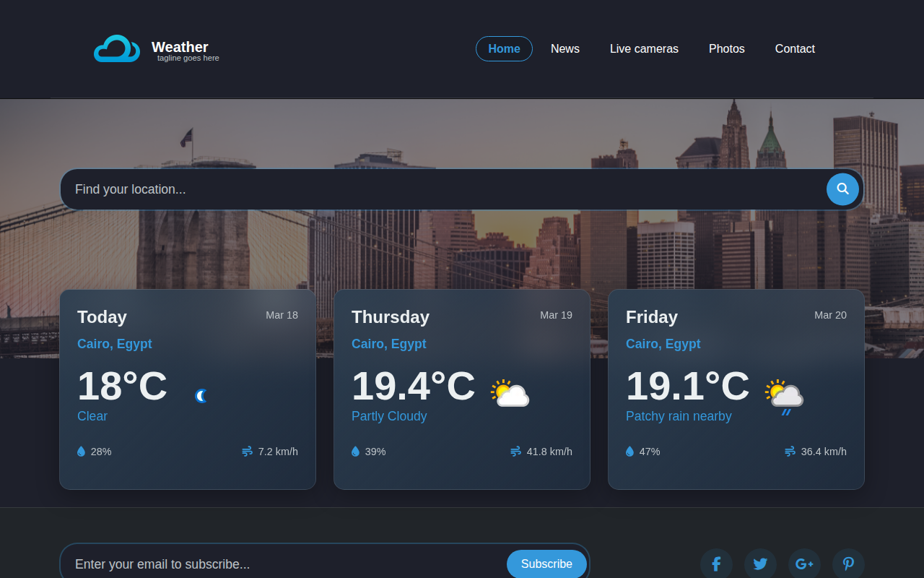Screen dimensions: 924x578
Task: Click the droplet icon beside 47%
Action: 629,451
